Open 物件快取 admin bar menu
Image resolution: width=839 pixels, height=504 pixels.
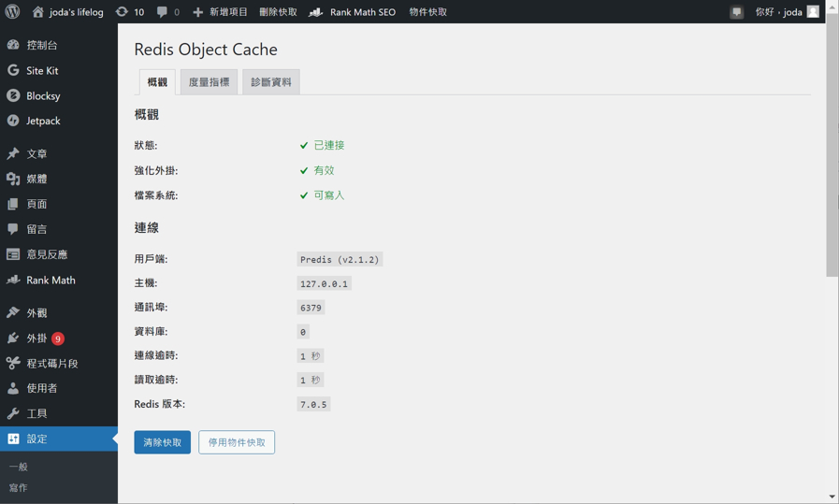(428, 12)
